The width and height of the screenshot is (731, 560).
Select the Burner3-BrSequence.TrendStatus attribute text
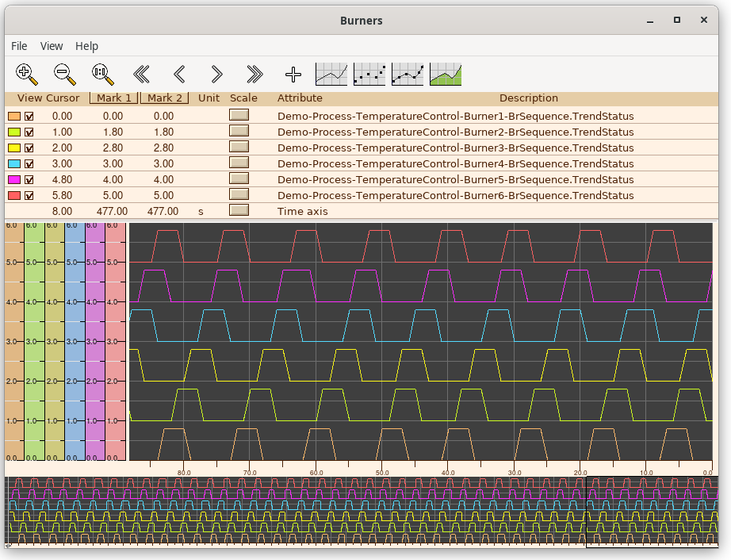(455, 148)
